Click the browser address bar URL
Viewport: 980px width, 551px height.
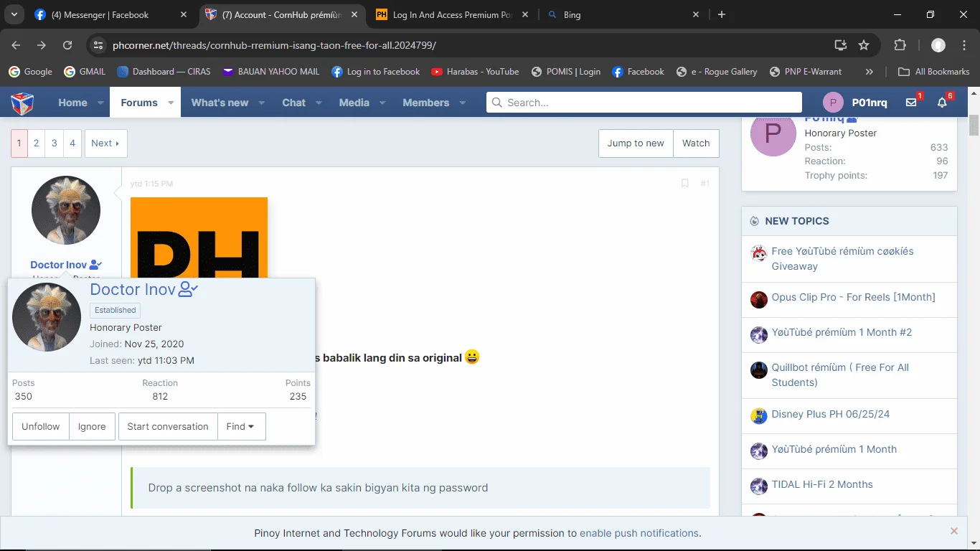coord(274,45)
